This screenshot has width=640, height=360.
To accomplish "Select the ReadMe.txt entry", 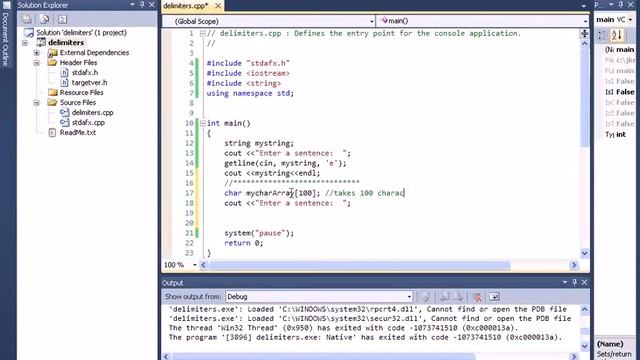I will [78, 132].
